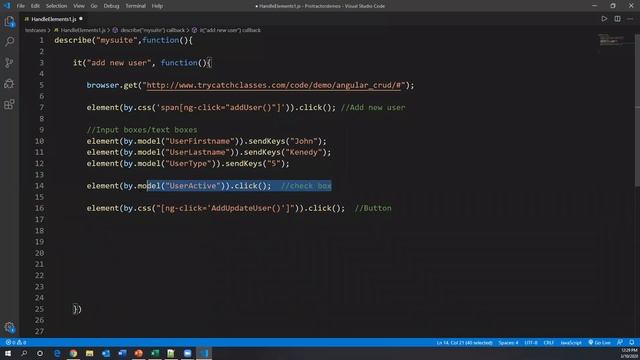Viewport: 640px width, 360px height.
Task: Run the code with the play icon
Action: coord(604,19)
